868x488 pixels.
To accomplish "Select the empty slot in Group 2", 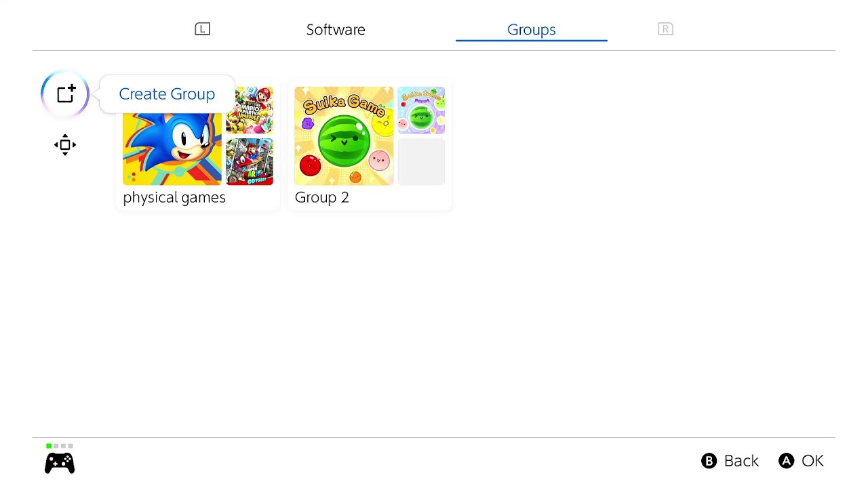I will point(421,162).
